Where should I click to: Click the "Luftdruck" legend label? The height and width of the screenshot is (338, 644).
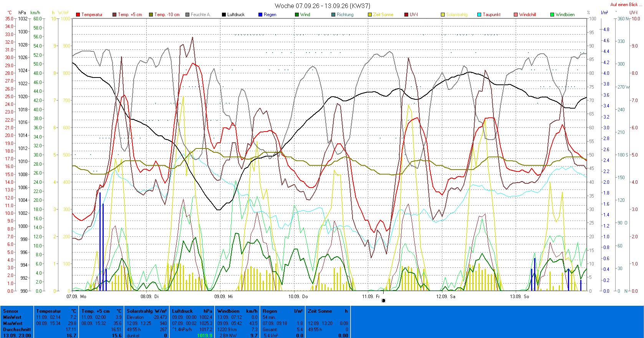[236, 15]
